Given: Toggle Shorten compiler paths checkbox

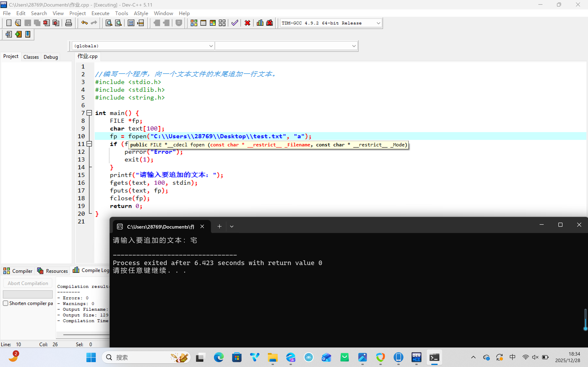Looking at the screenshot, I should pos(6,303).
